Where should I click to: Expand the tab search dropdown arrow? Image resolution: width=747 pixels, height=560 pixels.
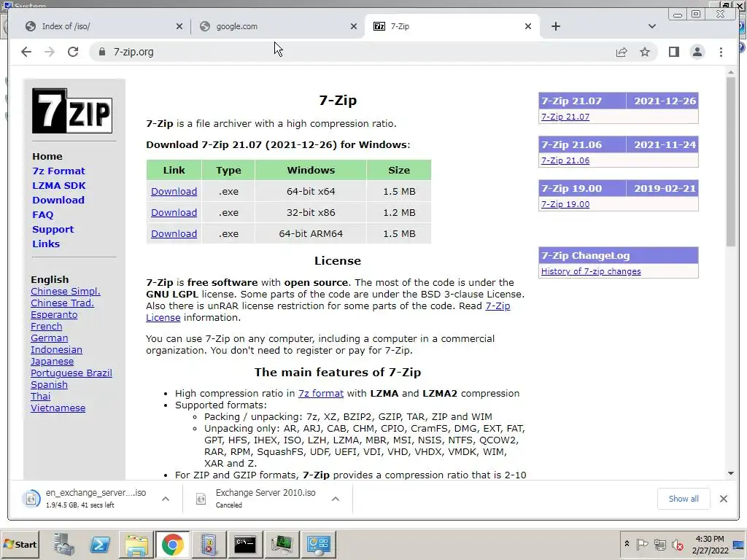[x=651, y=26]
